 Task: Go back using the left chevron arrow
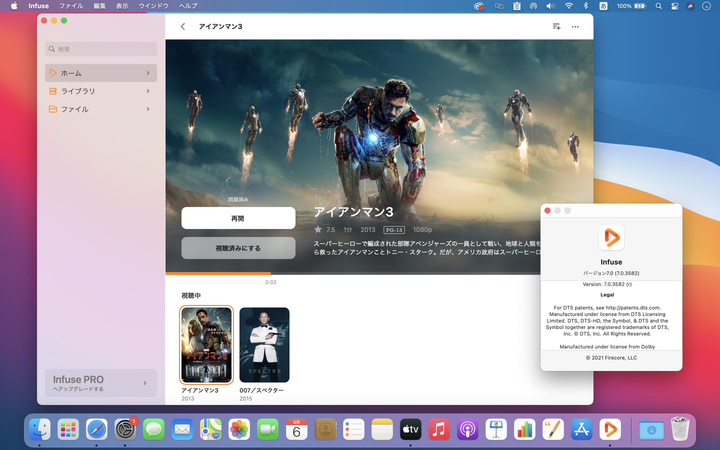183,27
